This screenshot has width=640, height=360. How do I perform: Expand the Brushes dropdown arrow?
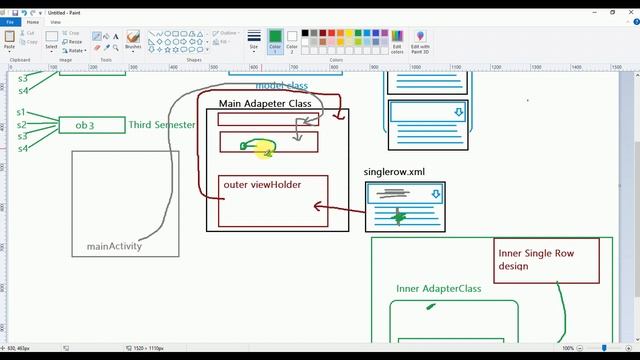pyautogui.click(x=133, y=51)
